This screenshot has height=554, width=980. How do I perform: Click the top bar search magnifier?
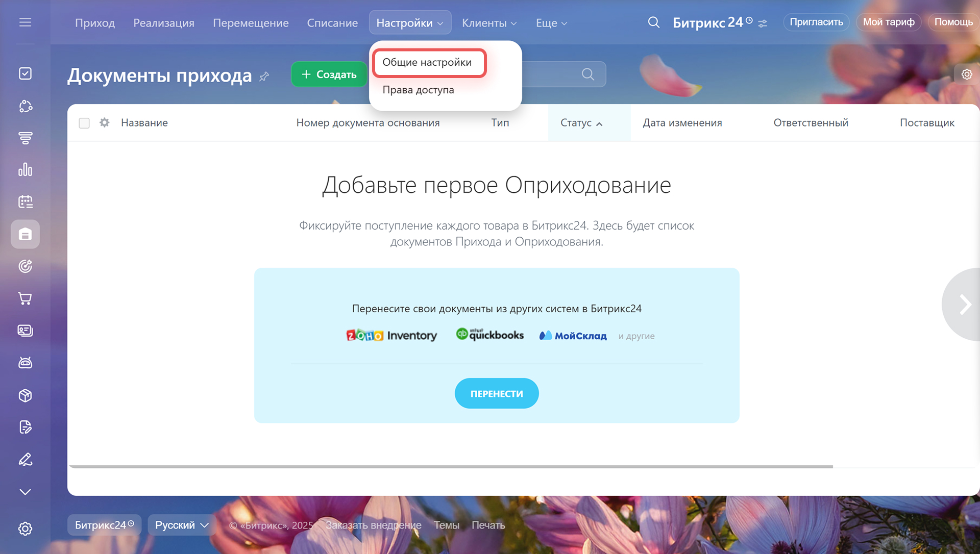[x=653, y=22]
